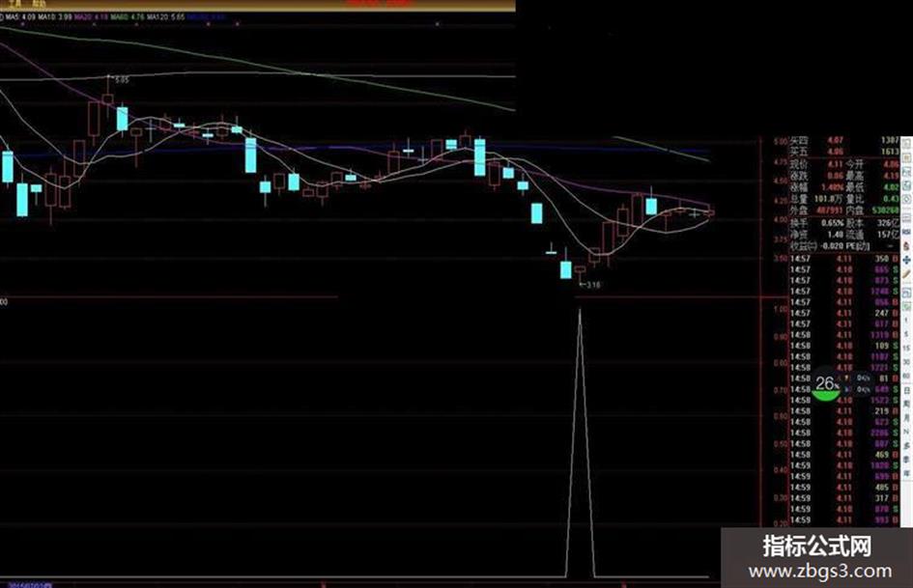This screenshot has width=913, height=588.
Task: Select monthly (月) K-line period
Action: click(906, 417)
